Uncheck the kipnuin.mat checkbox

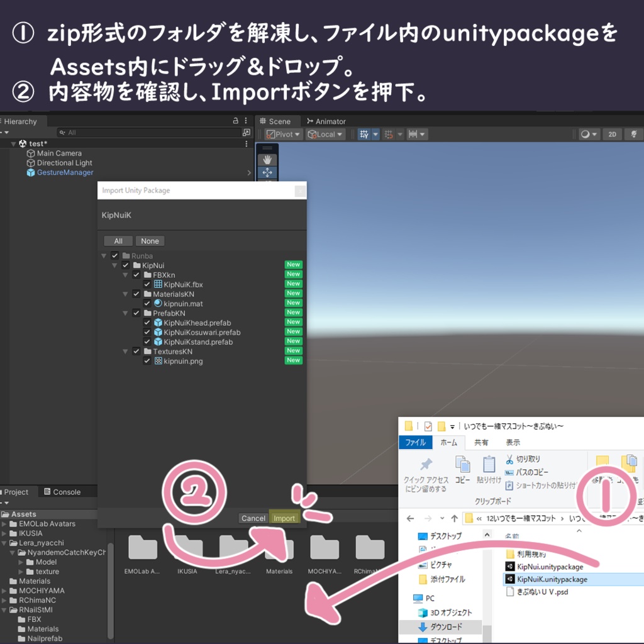pyautogui.click(x=147, y=304)
